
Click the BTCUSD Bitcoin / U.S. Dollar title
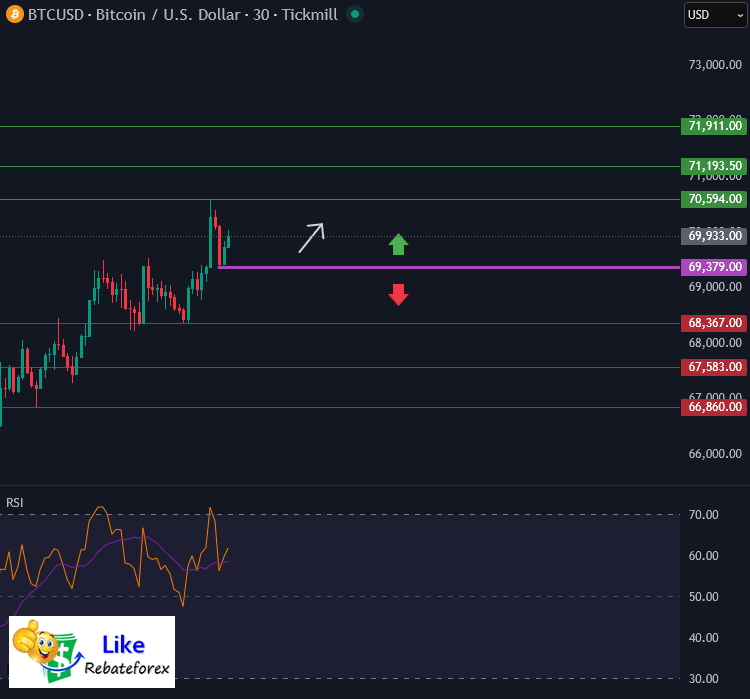point(183,14)
